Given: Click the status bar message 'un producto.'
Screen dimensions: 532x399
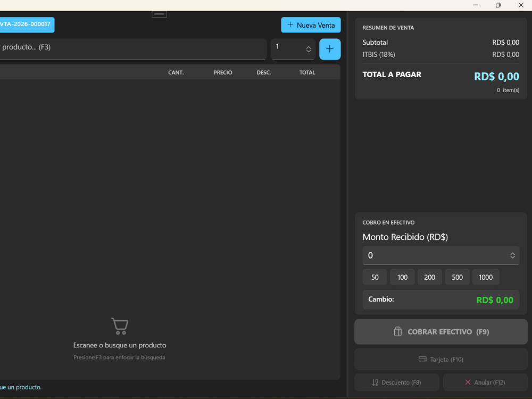Looking at the screenshot, I should pyautogui.click(x=24, y=387).
